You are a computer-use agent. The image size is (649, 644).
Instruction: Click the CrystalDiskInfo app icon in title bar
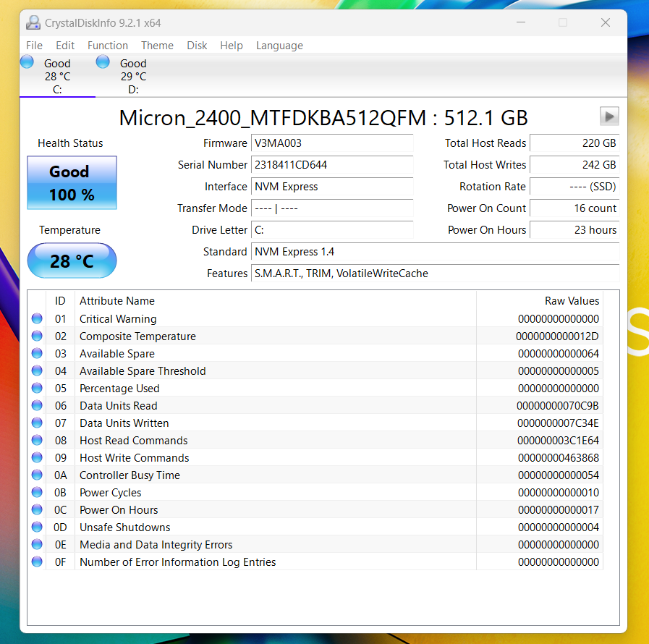33,22
